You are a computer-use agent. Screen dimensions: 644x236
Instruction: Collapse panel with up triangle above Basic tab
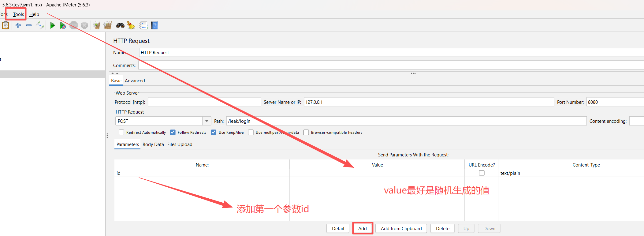(113, 73)
